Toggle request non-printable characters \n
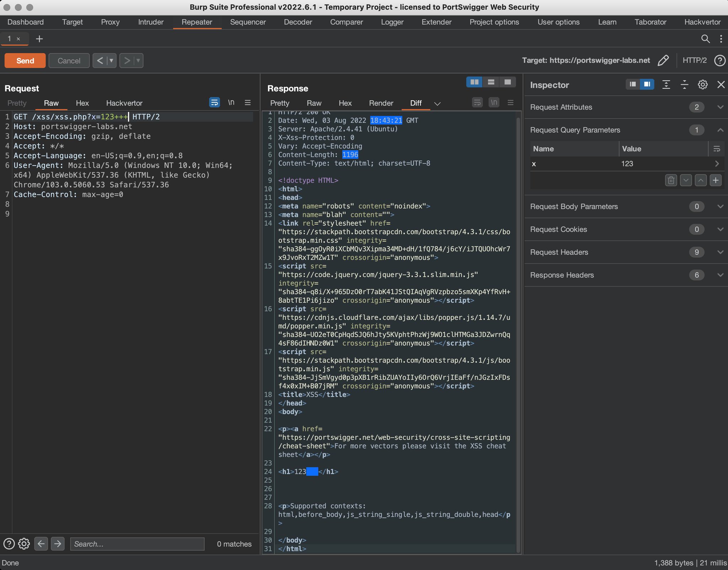Viewport: 728px width, 570px height. pos(231,103)
